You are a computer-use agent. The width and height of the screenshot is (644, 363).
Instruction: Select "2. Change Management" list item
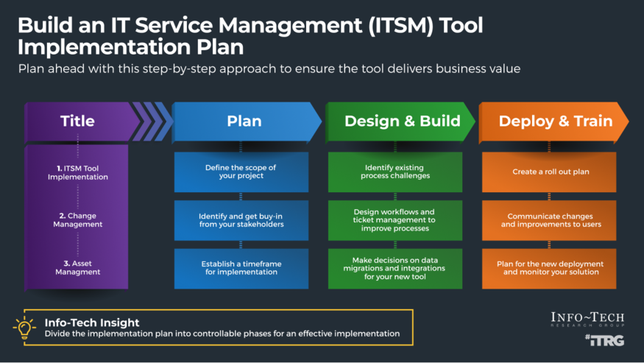pyautogui.click(x=77, y=220)
